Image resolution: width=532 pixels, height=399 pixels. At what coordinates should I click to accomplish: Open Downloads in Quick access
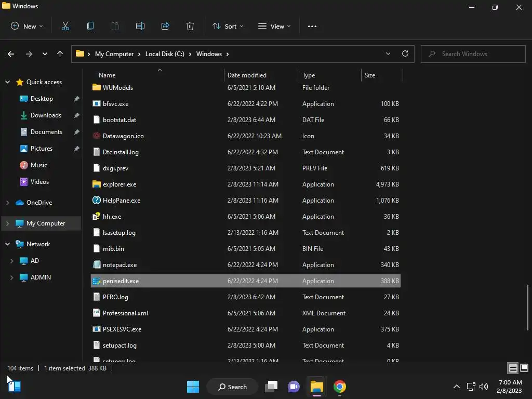point(46,115)
